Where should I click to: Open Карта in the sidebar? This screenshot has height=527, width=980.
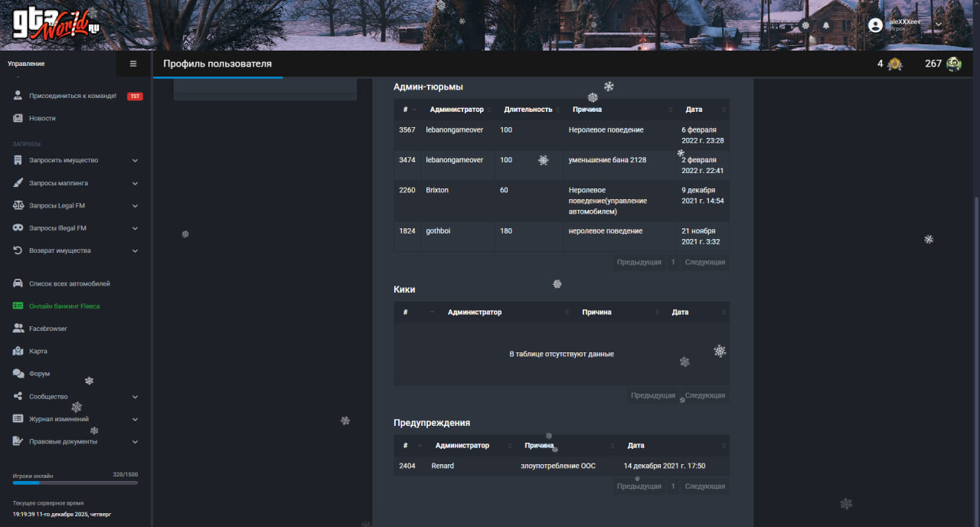coord(38,351)
